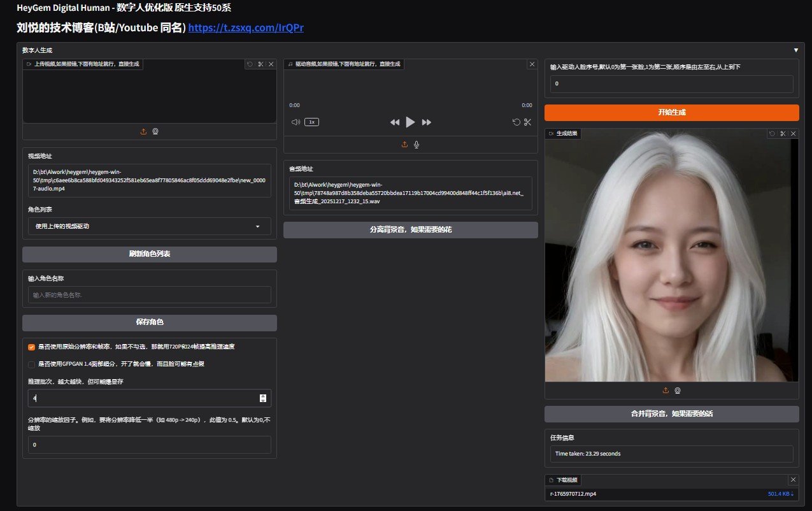
Task: Uncheck the original resolution and frame rate checkbox
Action: [31, 347]
